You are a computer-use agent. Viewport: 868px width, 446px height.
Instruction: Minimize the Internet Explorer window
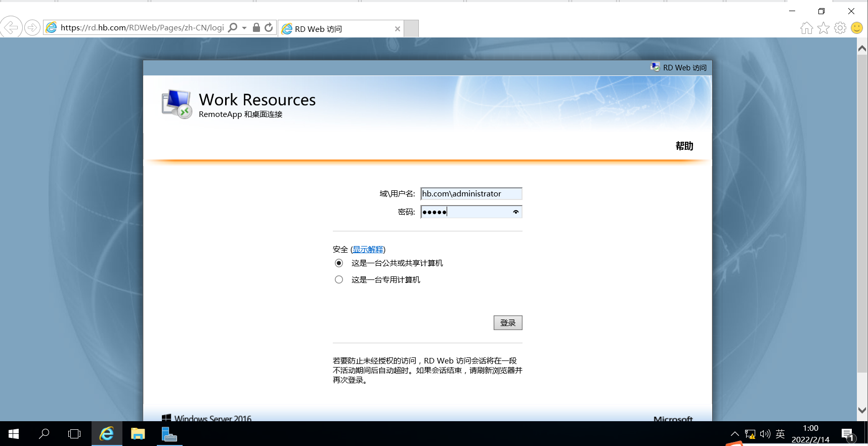click(792, 11)
